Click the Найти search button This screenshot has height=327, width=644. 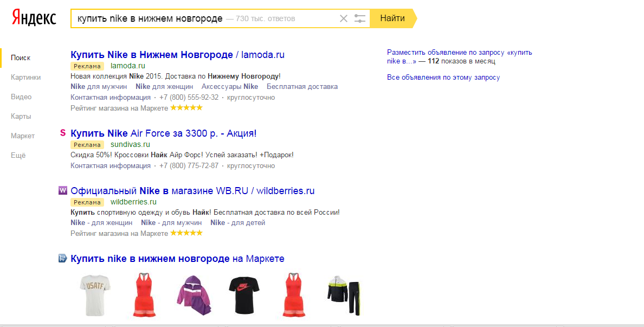click(392, 18)
